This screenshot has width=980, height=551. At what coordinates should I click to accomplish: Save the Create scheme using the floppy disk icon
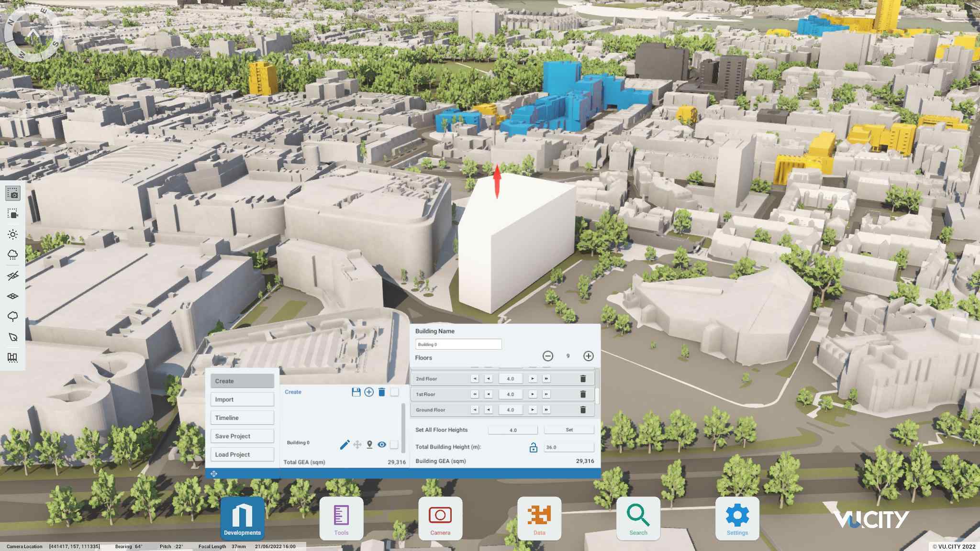[x=355, y=392]
